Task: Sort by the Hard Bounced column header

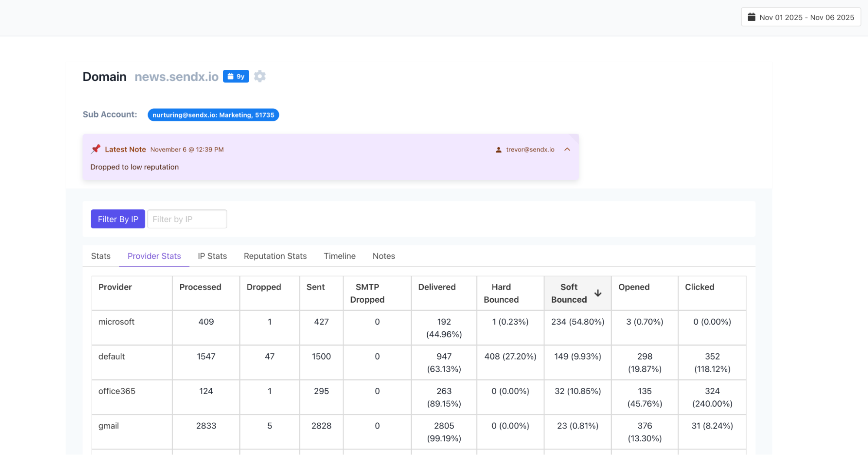Action: click(501, 293)
